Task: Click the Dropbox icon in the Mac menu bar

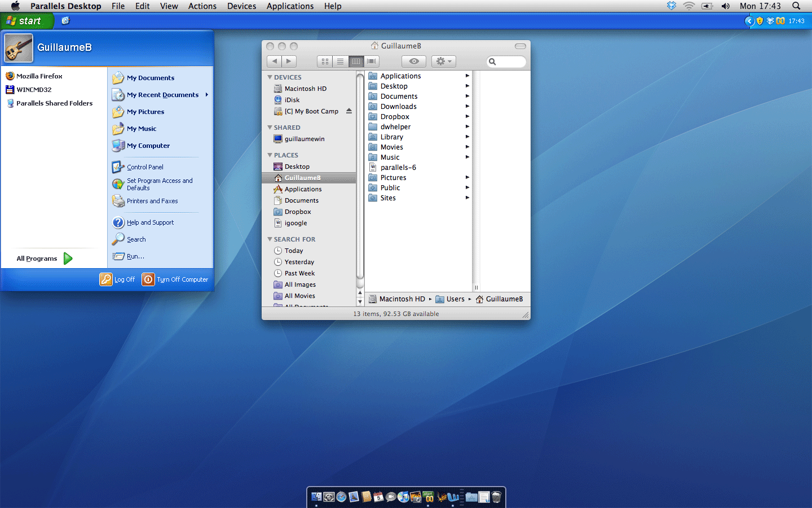Action: click(671, 6)
